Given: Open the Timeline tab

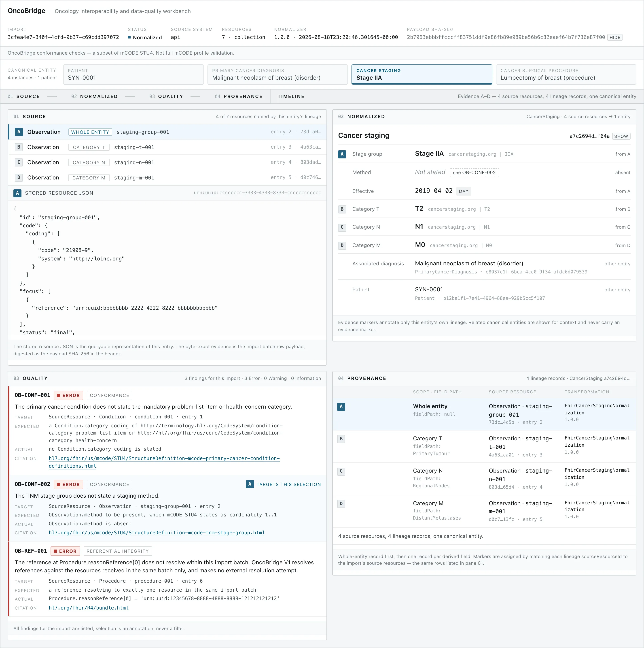Looking at the screenshot, I should pos(291,96).
